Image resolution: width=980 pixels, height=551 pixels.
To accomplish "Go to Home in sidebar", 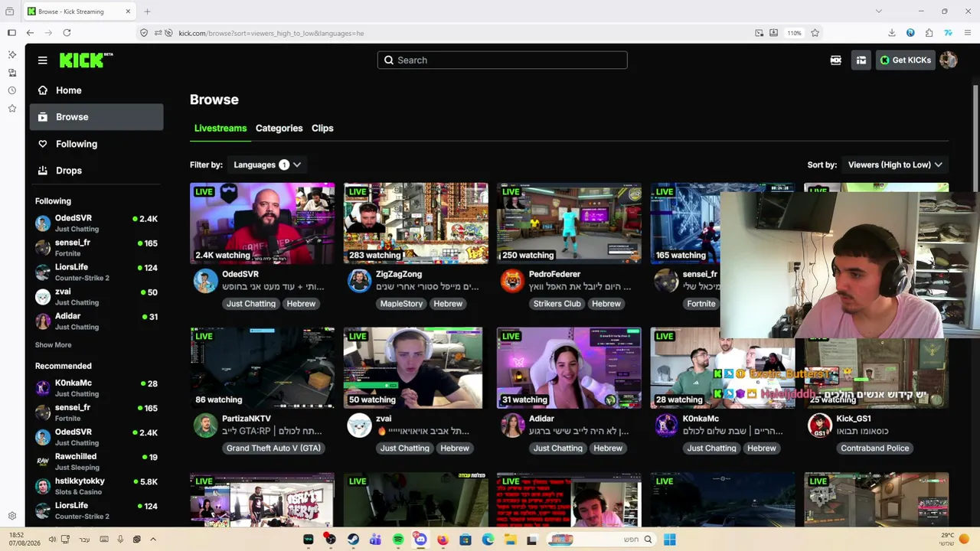I will pos(96,90).
